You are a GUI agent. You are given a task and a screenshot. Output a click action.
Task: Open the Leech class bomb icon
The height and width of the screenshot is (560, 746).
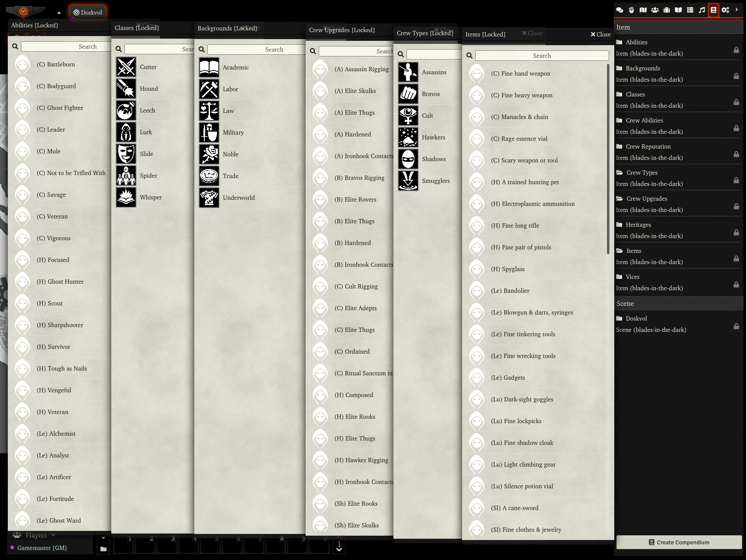click(x=126, y=110)
